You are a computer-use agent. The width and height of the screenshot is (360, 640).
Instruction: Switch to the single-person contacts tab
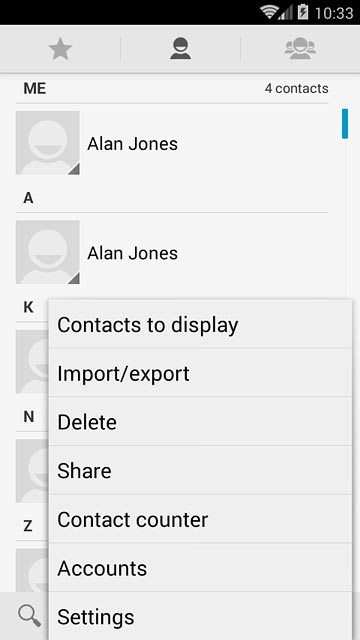[x=180, y=49]
